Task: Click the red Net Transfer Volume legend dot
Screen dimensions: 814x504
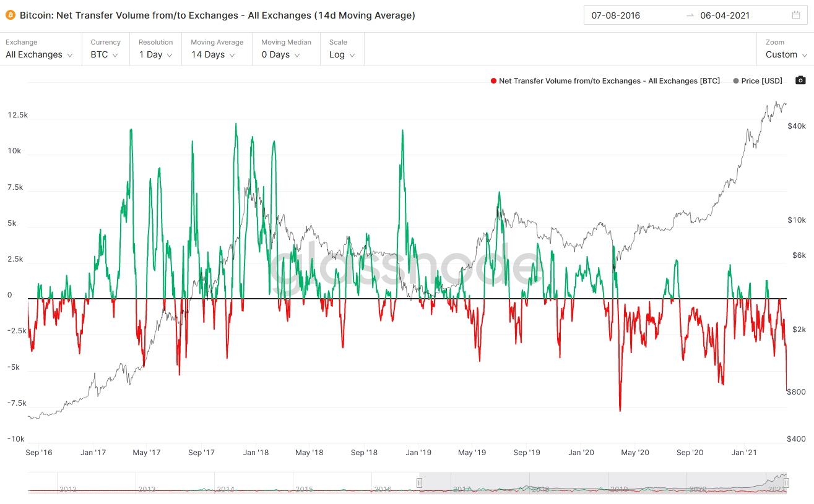Action: 493,81
